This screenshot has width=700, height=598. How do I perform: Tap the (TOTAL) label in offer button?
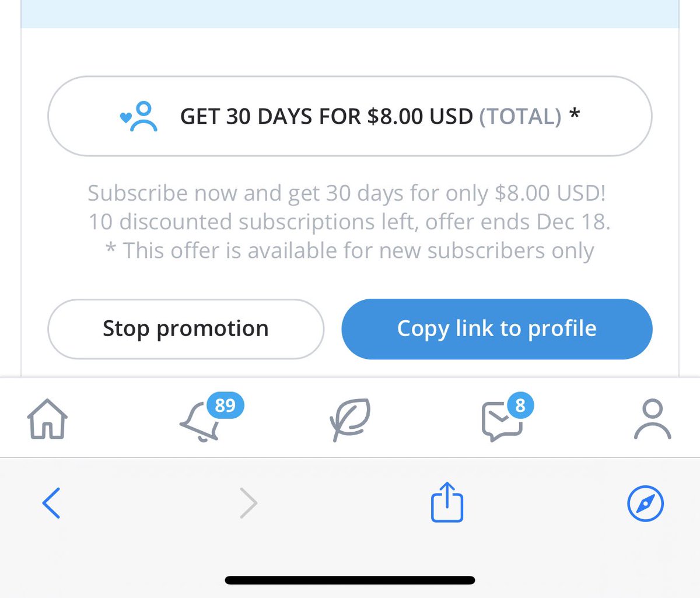520,116
